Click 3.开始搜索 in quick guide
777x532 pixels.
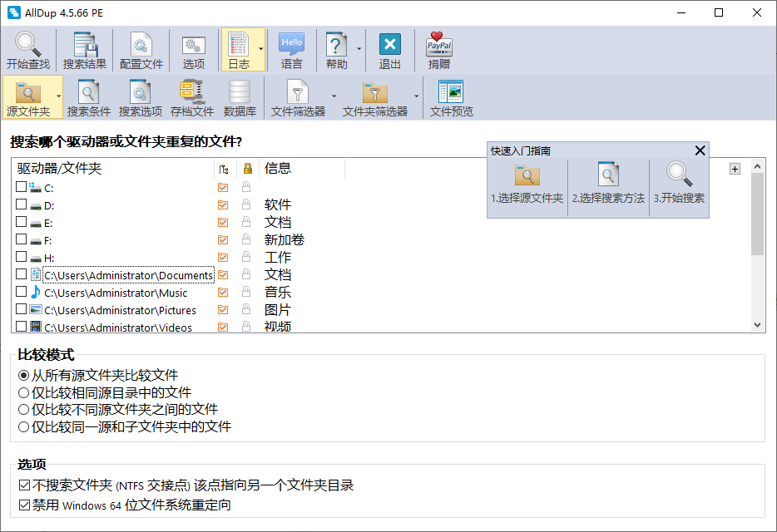pos(679,184)
